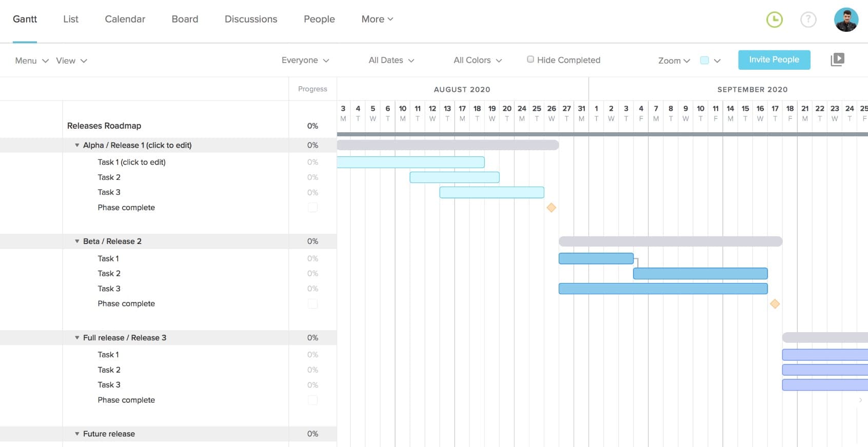Screen dimensions: 868x447
Task: Open the Menu dropdown button
Action: click(31, 60)
